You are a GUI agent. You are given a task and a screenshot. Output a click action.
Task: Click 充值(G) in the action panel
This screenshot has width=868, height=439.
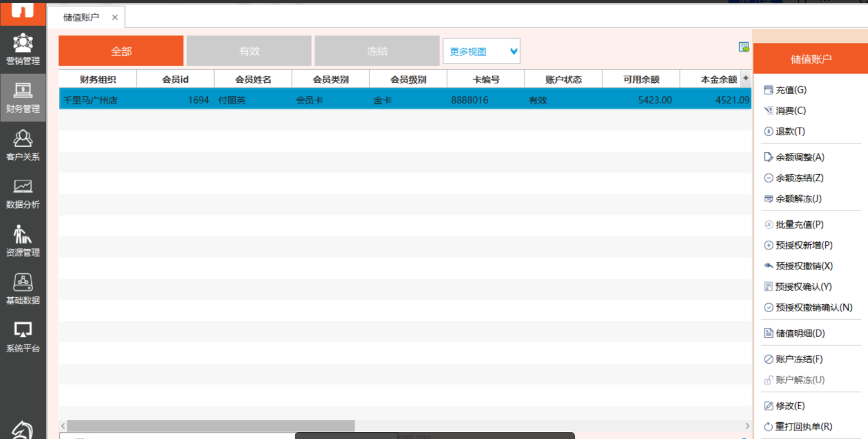point(791,90)
